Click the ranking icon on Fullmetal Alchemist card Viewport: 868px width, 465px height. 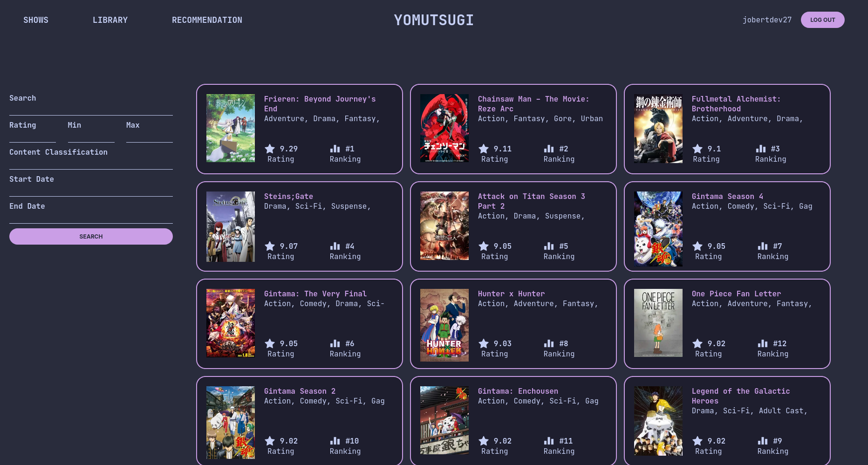click(x=761, y=149)
